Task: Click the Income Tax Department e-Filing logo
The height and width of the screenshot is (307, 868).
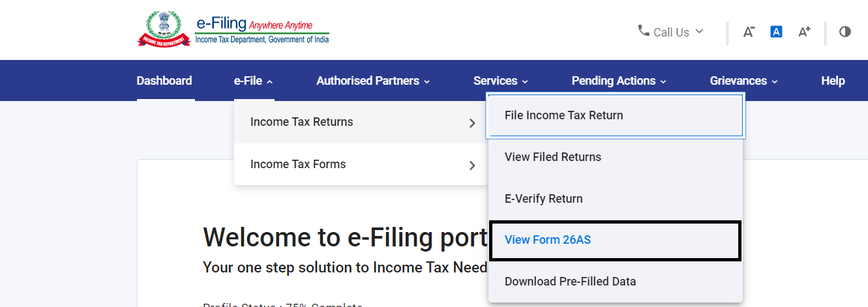Action: [233, 29]
